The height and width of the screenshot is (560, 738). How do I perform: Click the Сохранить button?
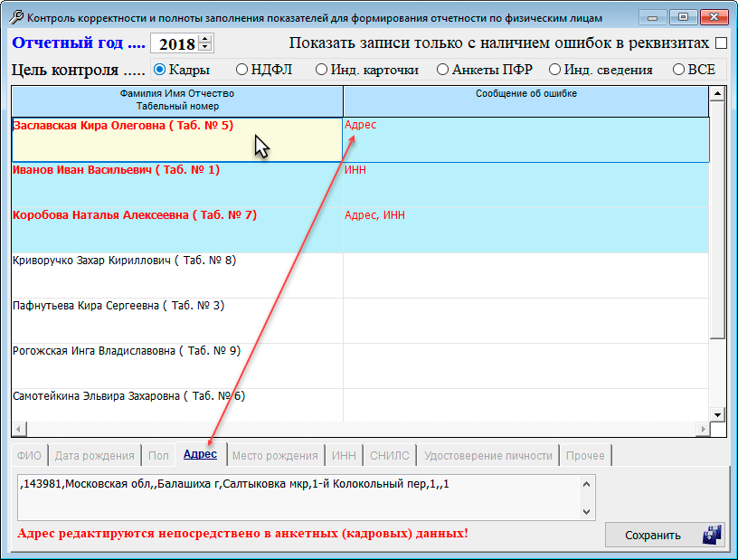point(665,535)
